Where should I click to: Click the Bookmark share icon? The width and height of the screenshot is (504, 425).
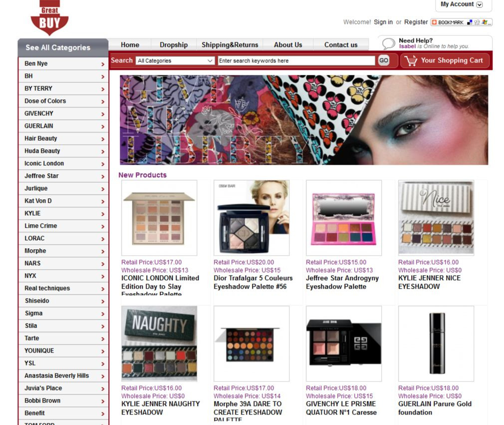pos(461,22)
